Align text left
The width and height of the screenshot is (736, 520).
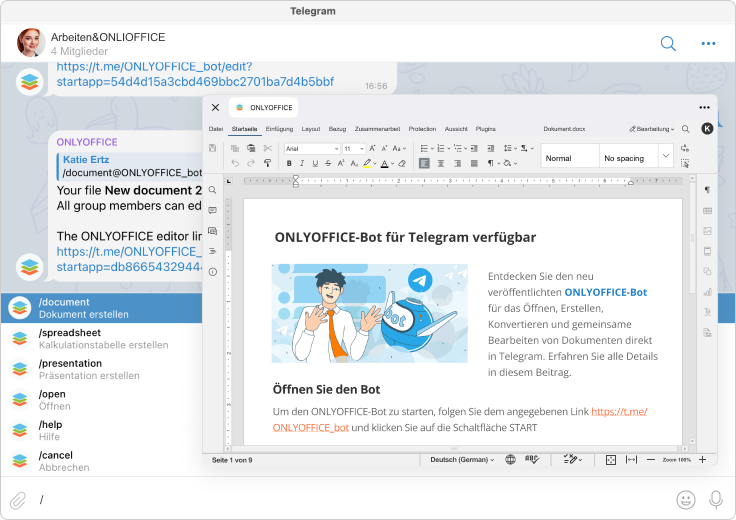(424, 163)
